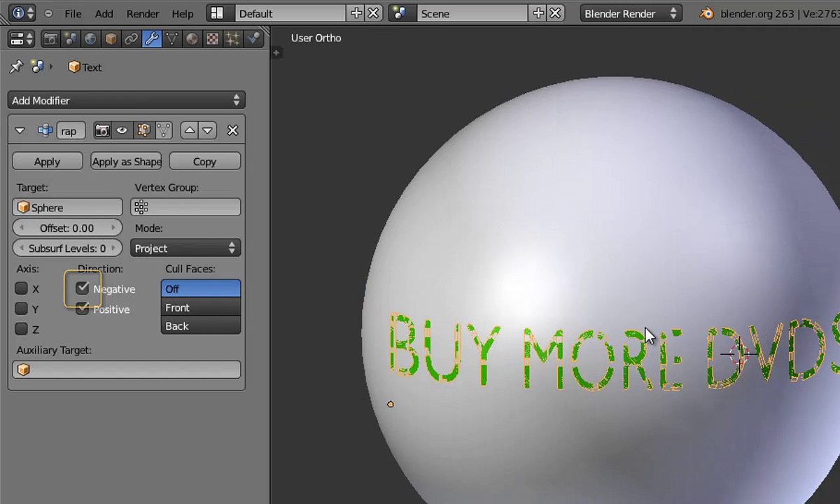
Task: Click the pin icon in the properties breadcrumb
Action: 16,66
